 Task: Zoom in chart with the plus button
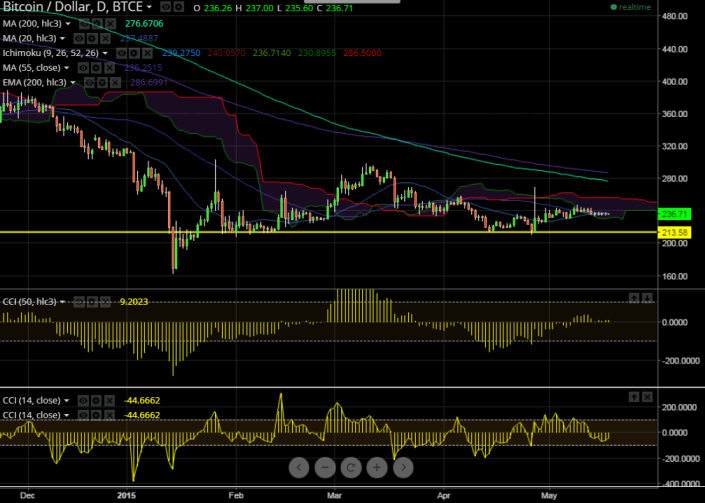[377, 467]
